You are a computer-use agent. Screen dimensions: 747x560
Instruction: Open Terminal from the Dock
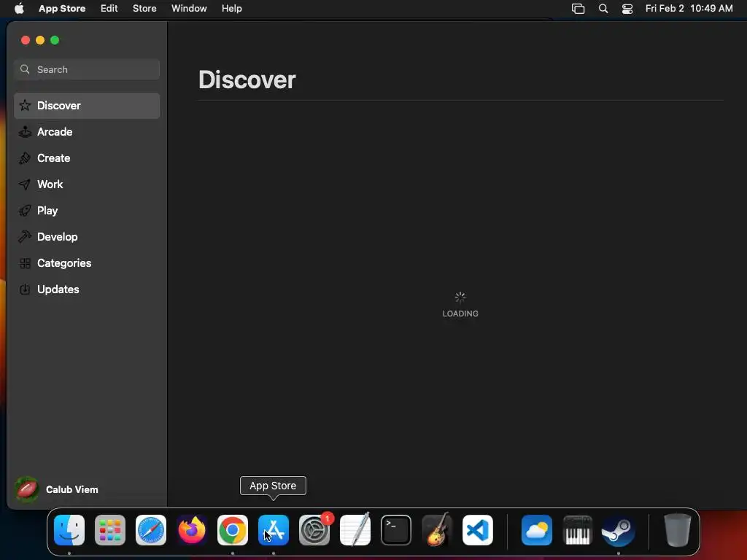pyautogui.click(x=396, y=530)
